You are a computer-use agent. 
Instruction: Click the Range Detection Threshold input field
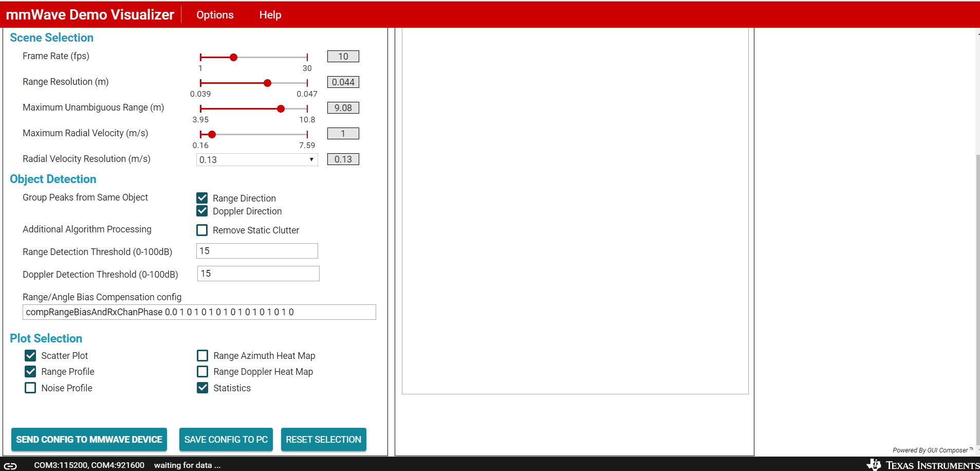[257, 251]
